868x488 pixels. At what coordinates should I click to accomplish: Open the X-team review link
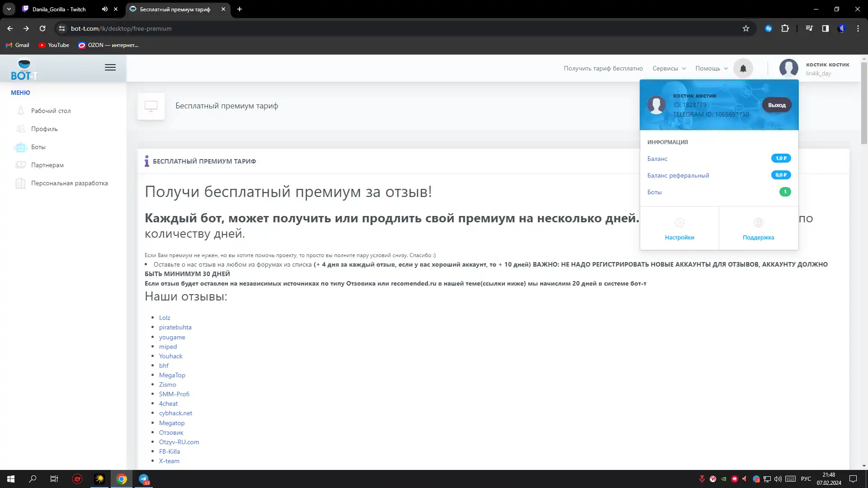(169, 461)
